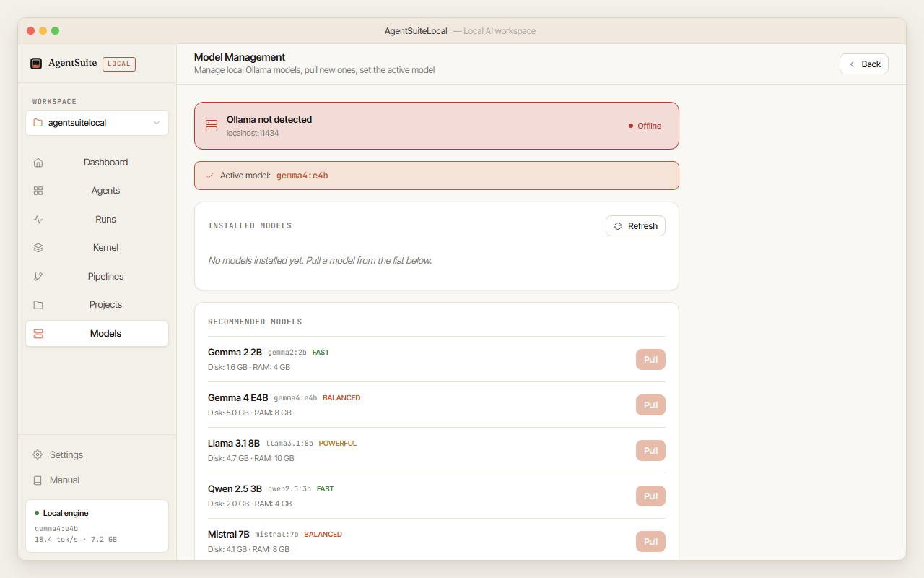Click the llama3.1:8b model tag
The image size is (924, 578).
289,444
